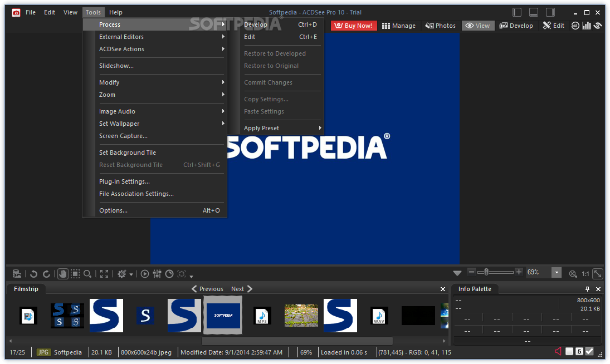Click the filmstrip horizontal scrollbar

tap(297, 341)
